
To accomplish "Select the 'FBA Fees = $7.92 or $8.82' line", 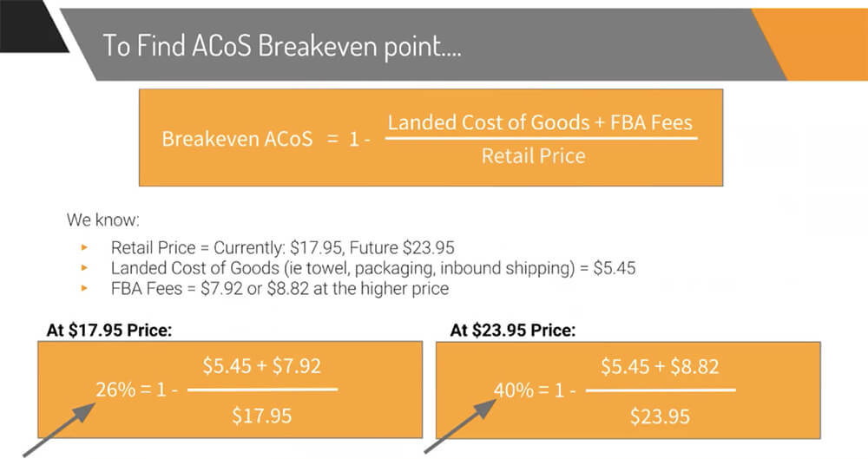I will point(279,289).
